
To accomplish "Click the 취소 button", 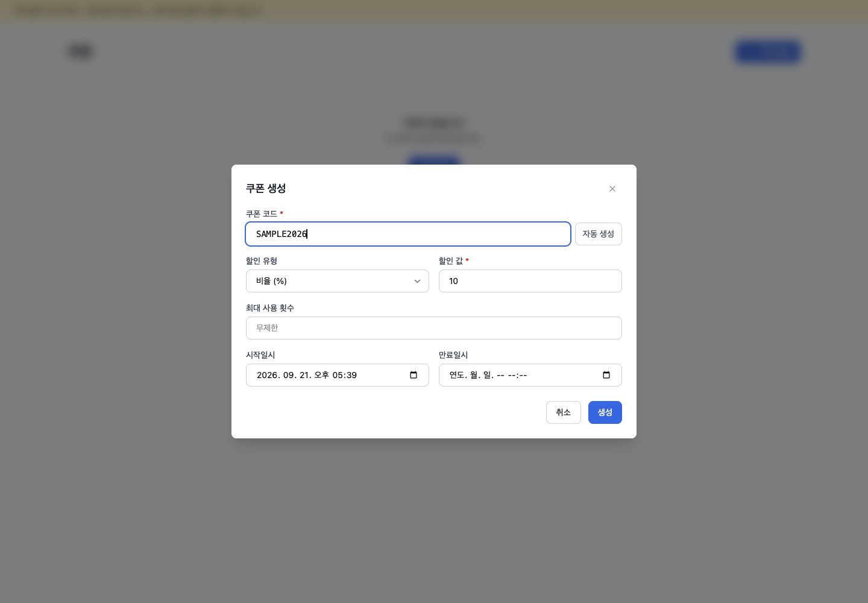I will pyautogui.click(x=564, y=412).
